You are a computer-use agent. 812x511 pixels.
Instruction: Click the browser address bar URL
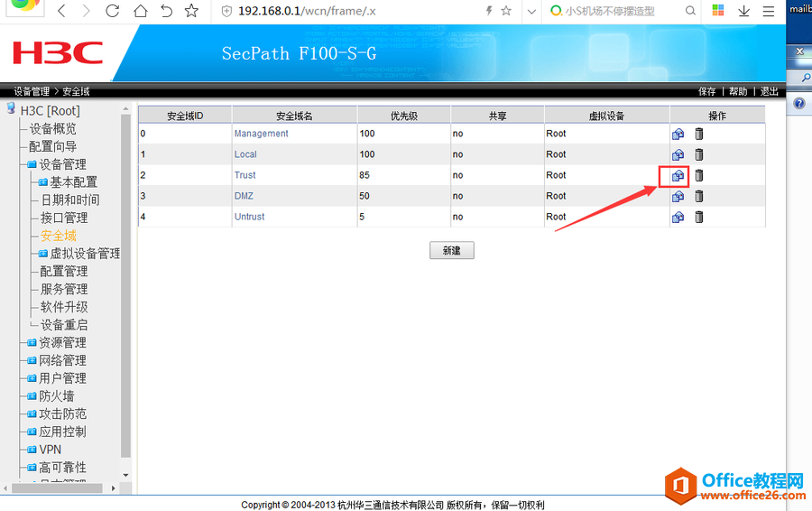point(307,11)
